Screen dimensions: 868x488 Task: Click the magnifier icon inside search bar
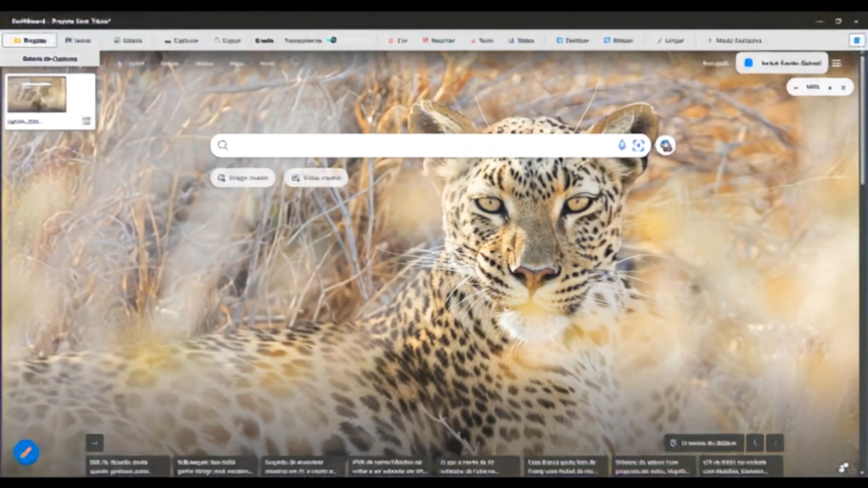(222, 145)
